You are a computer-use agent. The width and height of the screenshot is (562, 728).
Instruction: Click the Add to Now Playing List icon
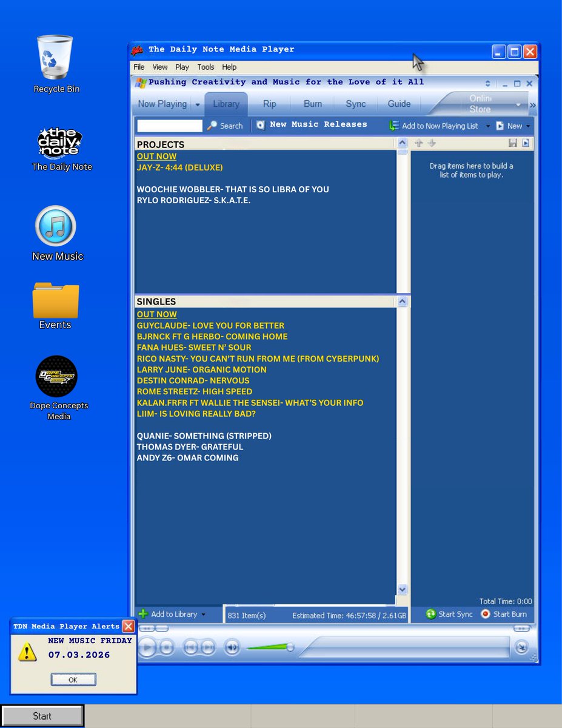pyautogui.click(x=394, y=126)
